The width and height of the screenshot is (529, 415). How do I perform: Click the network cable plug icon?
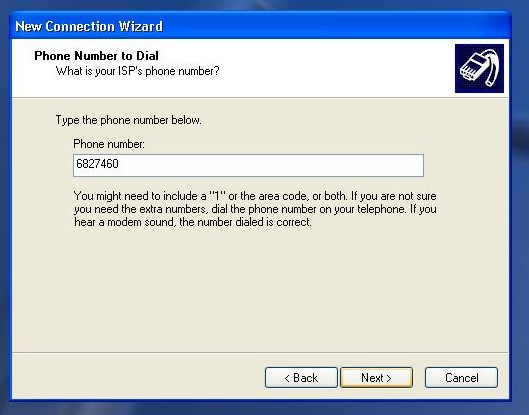click(x=479, y=68)
